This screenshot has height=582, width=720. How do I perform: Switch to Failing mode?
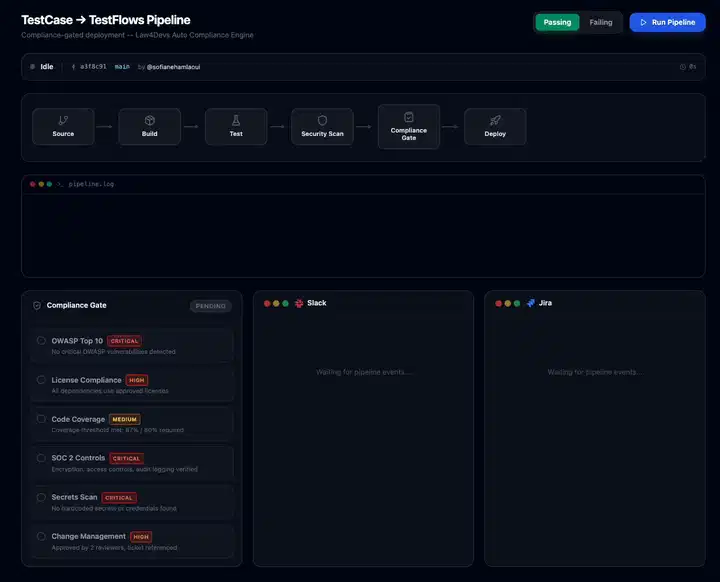(601, 22)
